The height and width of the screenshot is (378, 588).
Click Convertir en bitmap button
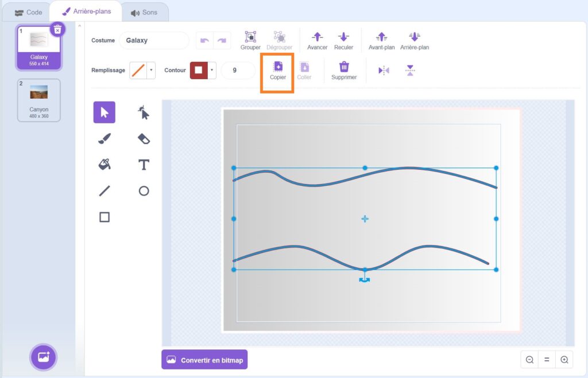(204, 360)
